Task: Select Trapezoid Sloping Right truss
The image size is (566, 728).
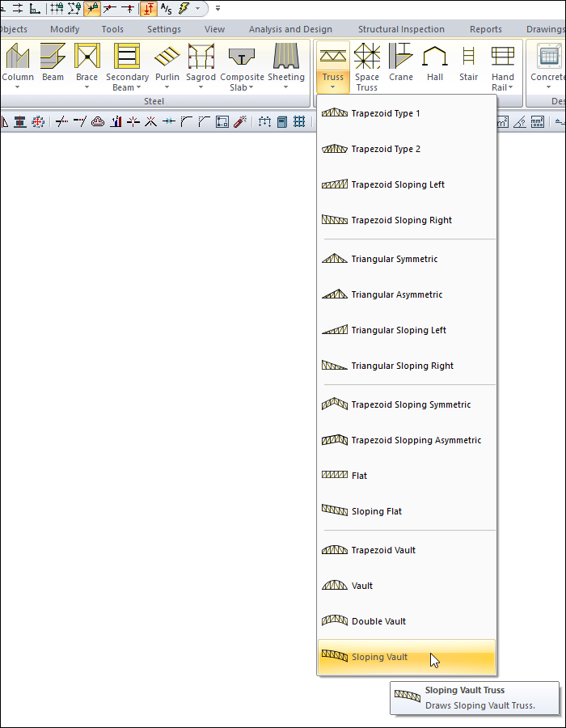Action: tap(407, 220)
